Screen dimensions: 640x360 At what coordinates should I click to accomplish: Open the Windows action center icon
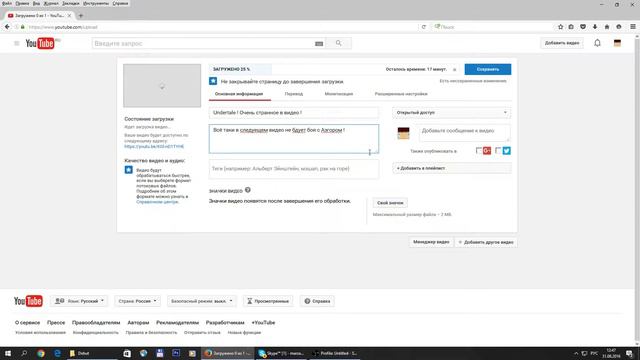(x=629, y=353)
